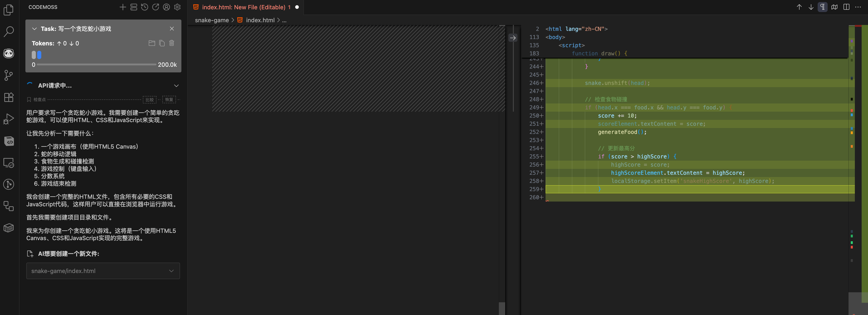Open the CodeMoss panda icon panel
Screen dimensions: 868x315
(8, 53)
